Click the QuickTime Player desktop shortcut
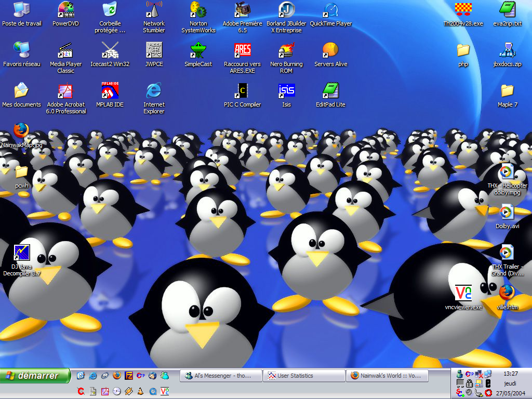532x399 pixels. (x=331, y=10)
